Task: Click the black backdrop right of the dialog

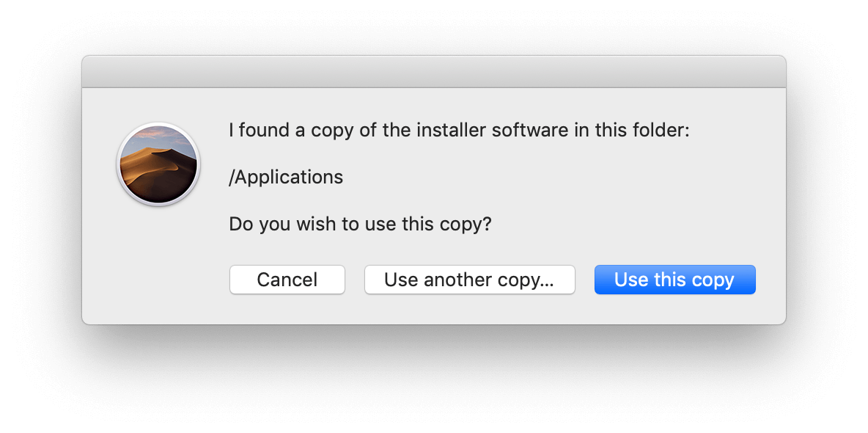Action: 827,191
